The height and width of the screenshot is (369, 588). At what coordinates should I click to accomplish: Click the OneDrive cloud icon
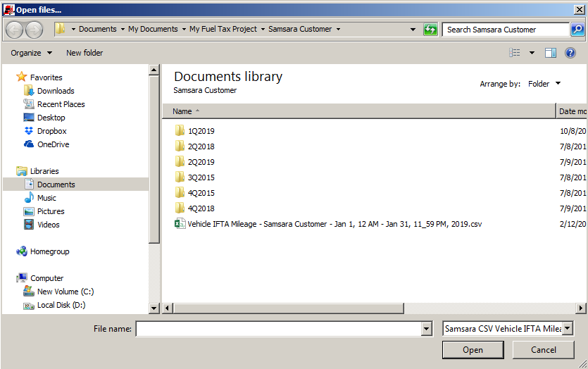(29, 144)
